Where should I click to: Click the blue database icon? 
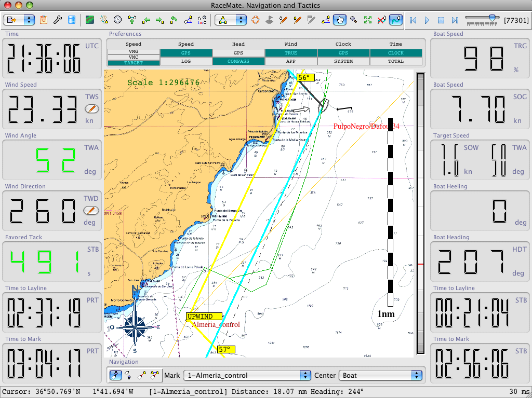tap(72, 20)
